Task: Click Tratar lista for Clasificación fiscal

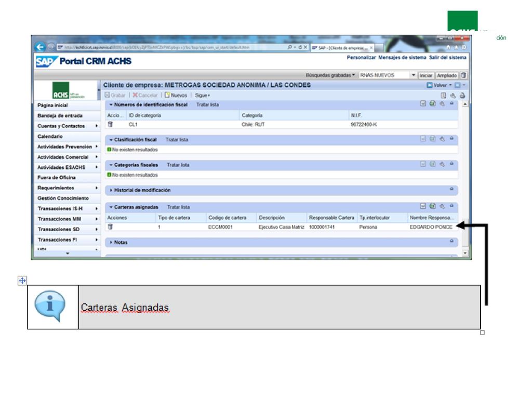Action: [x=177, y=140]
